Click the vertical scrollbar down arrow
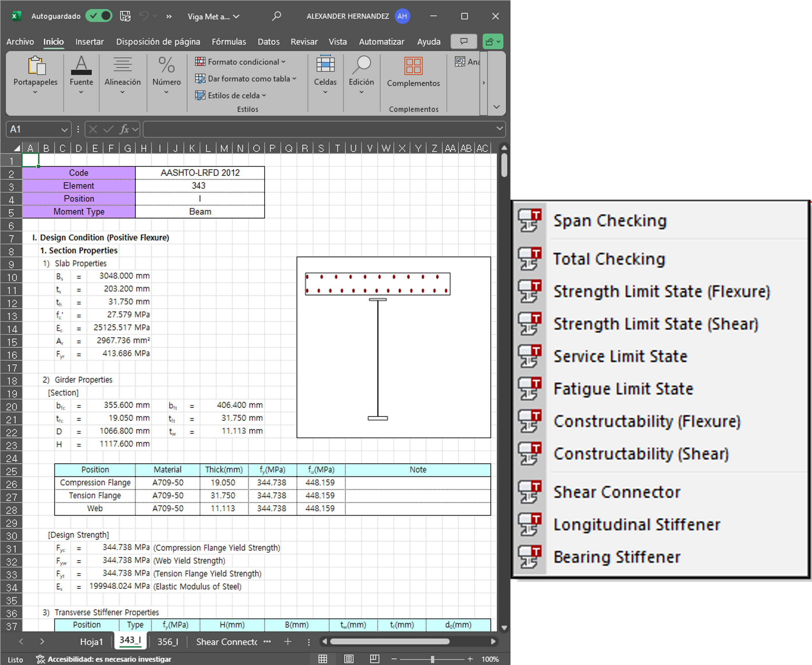The width and height of the screenshot is (812, 665). [504, 628]
